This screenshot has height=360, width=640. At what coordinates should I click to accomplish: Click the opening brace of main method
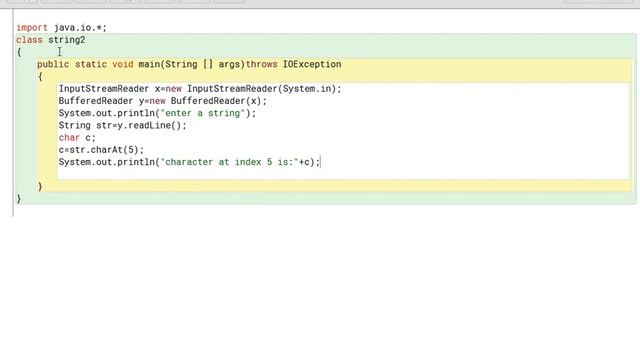40,77
